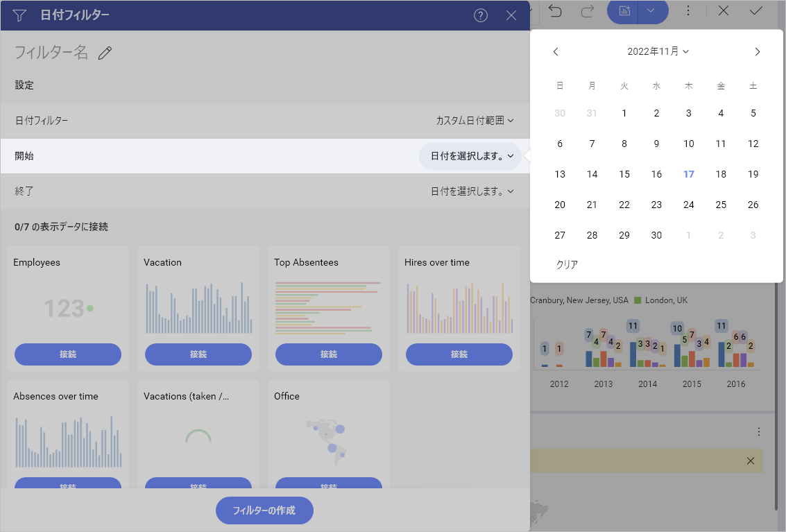Select the Hires over time chart thumbnail
Screen dimensions: 786x532
tap(459, 308)
